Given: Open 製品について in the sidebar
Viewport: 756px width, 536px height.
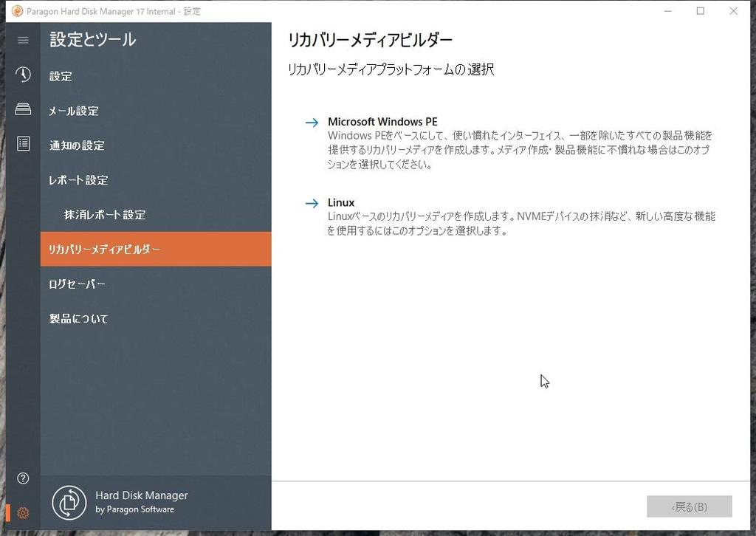Looking at the screenshot, I should click(x=156, y=319).
